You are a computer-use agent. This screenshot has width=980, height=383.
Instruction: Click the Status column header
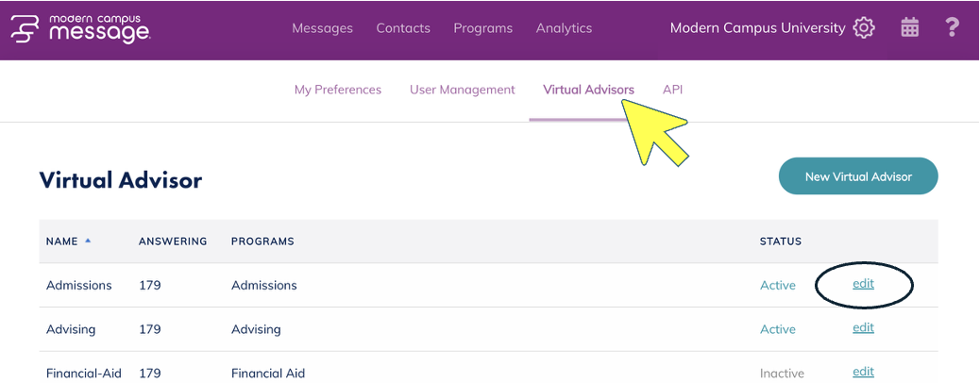781,241
